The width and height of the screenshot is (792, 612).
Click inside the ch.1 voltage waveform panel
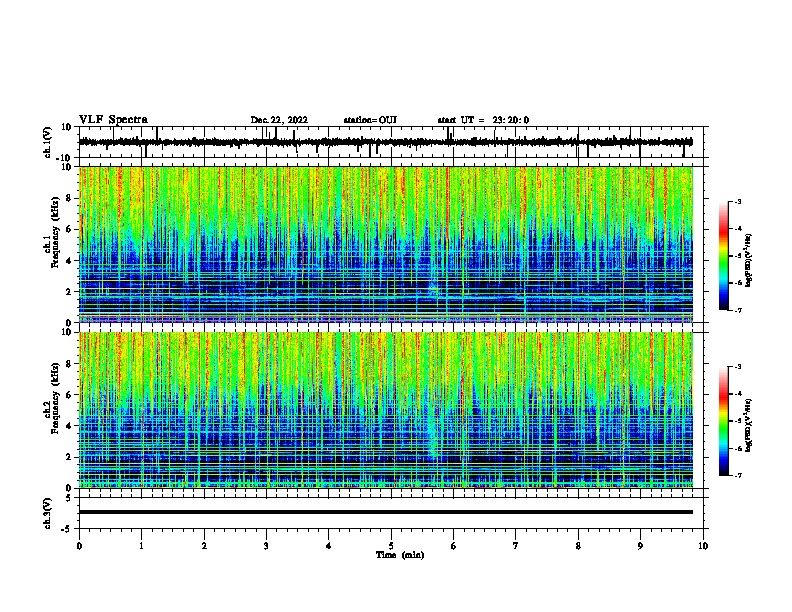(x=391, y=142)
